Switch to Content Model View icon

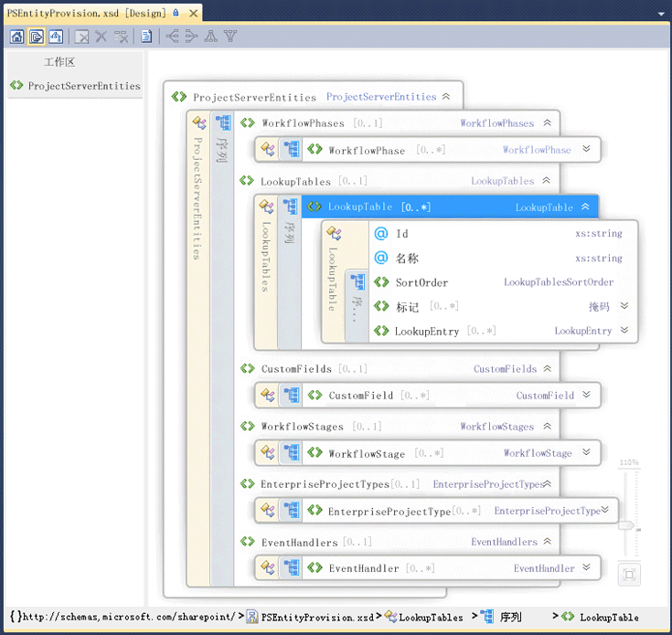[37, 37]
